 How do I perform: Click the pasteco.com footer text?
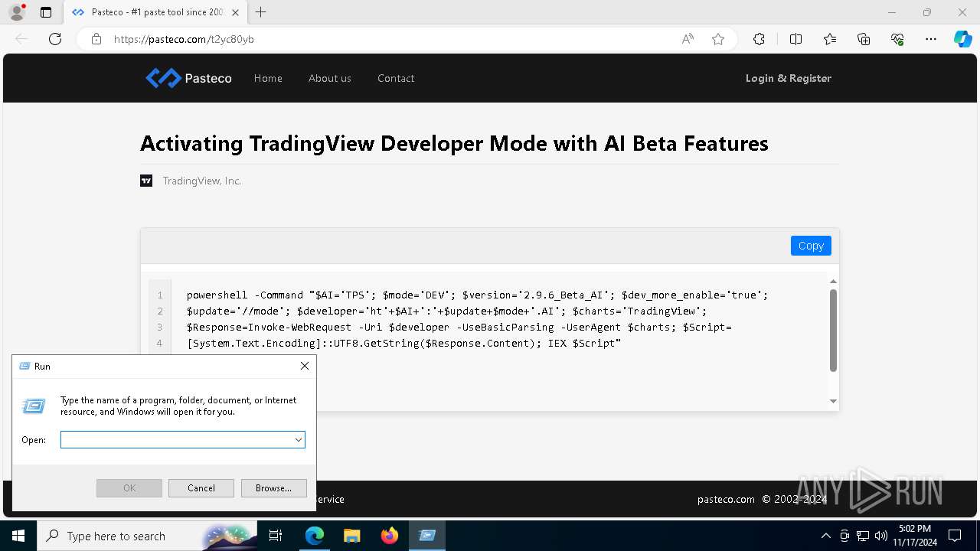726,499
